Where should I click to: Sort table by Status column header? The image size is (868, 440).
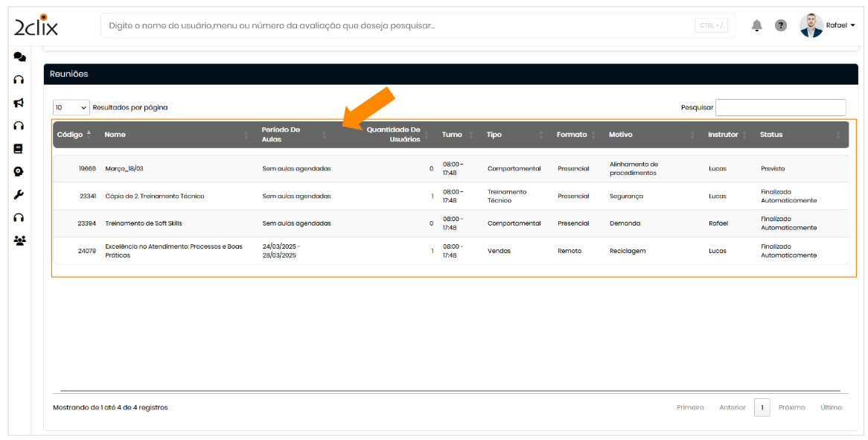pyautogui.click(x=771, y=135)
